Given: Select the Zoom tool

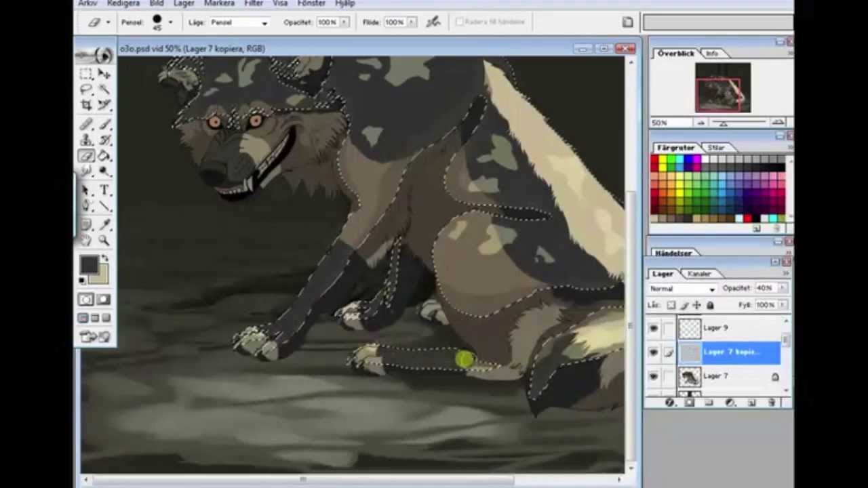Looking at the screenshot, I should point(104,241).
